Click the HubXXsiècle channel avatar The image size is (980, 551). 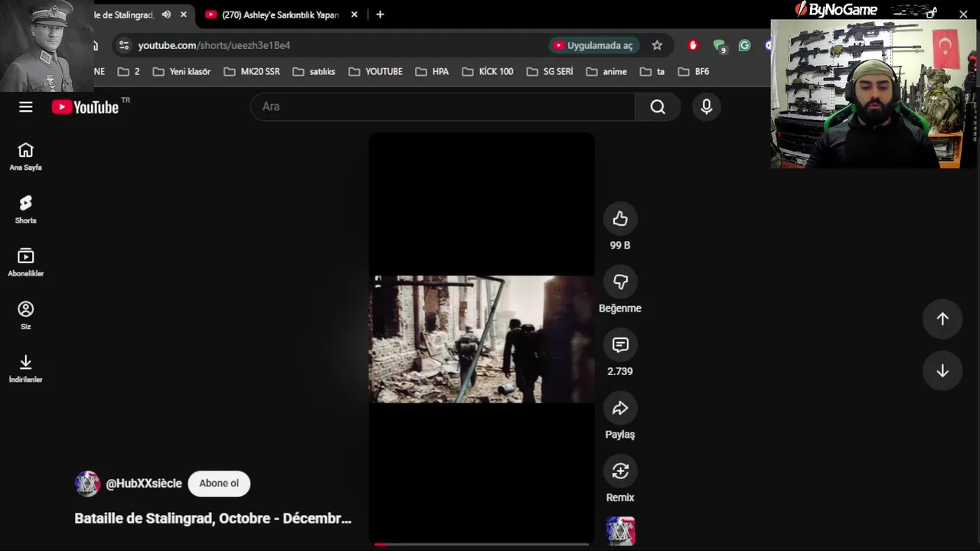click(x=87, y=484)
